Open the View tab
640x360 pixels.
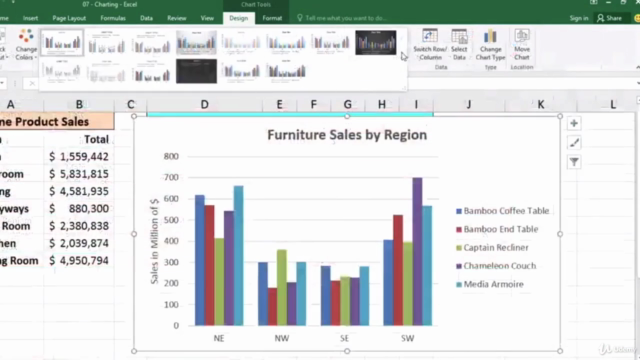click(x=207, y=18)
